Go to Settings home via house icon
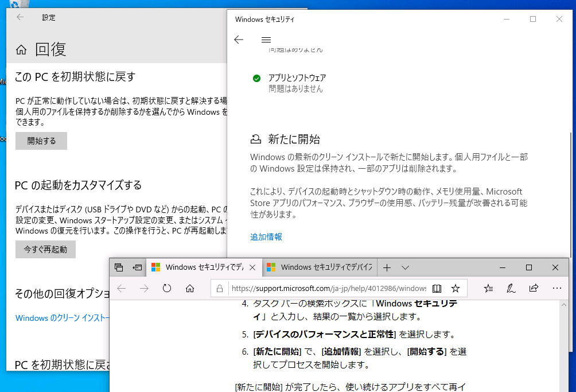 tap(21, 49)
